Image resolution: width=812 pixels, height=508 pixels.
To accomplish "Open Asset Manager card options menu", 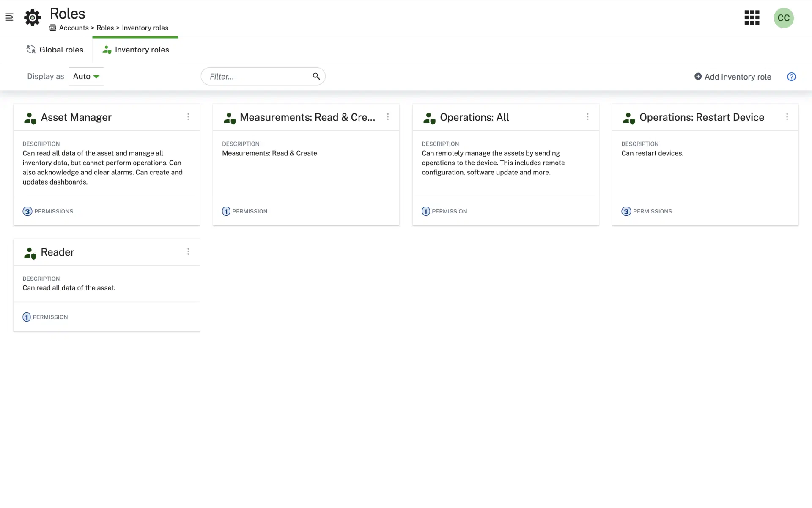I will [x=188, y=117].
